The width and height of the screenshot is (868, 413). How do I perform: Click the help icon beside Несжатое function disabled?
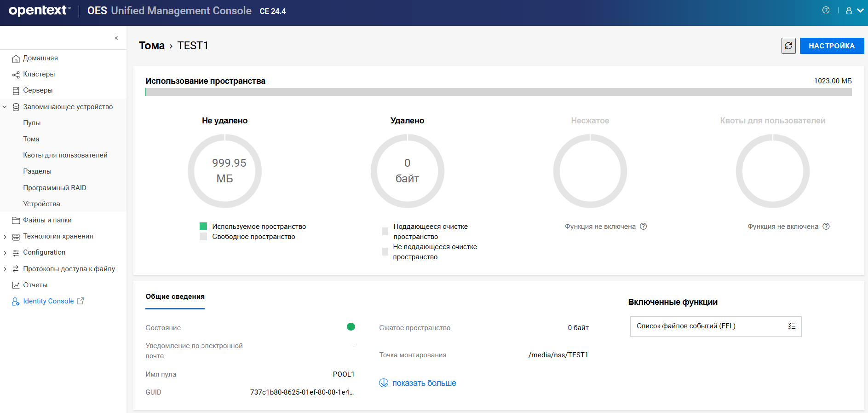pos(643,226)
